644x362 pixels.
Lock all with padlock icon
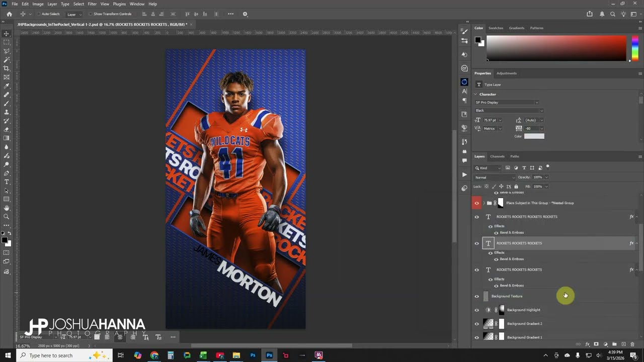516,187
